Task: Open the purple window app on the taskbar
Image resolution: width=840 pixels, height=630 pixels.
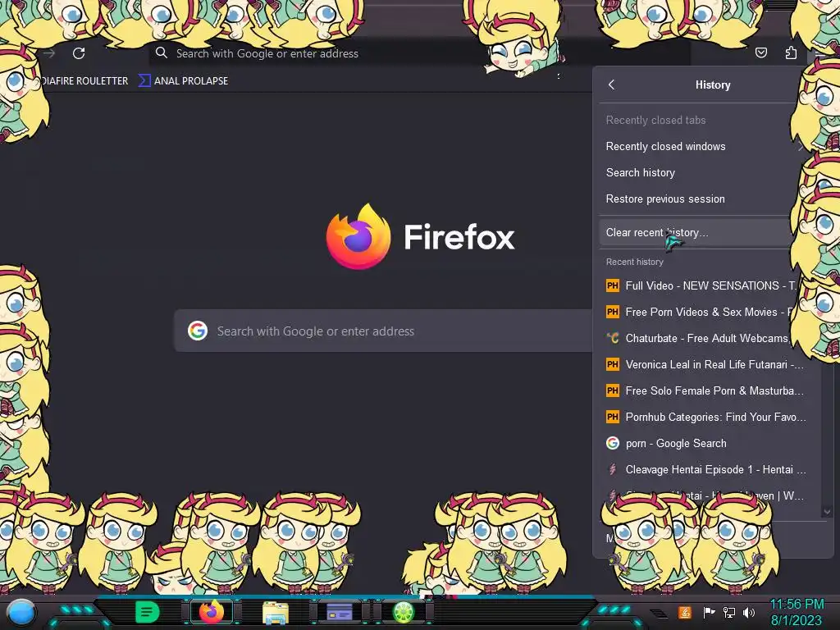Action: pos(340,612)
